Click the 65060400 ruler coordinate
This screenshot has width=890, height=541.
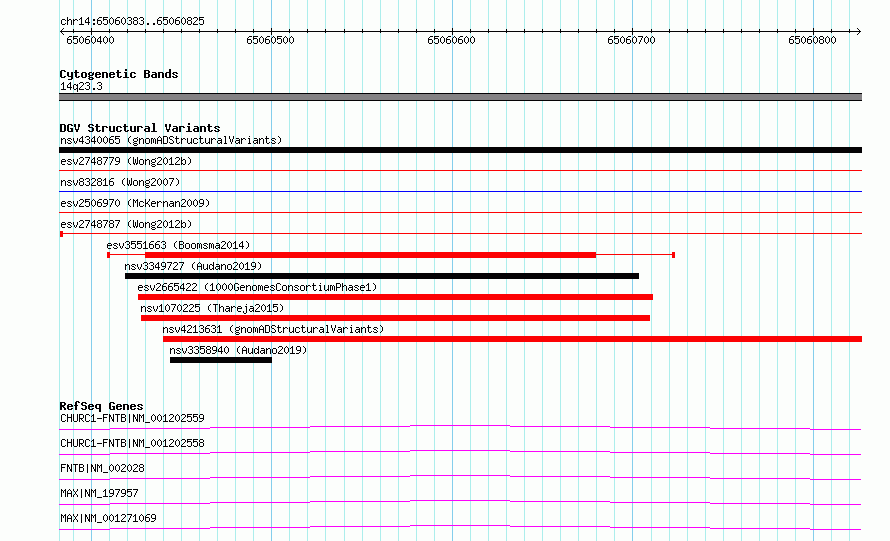[x=90, y=40]
